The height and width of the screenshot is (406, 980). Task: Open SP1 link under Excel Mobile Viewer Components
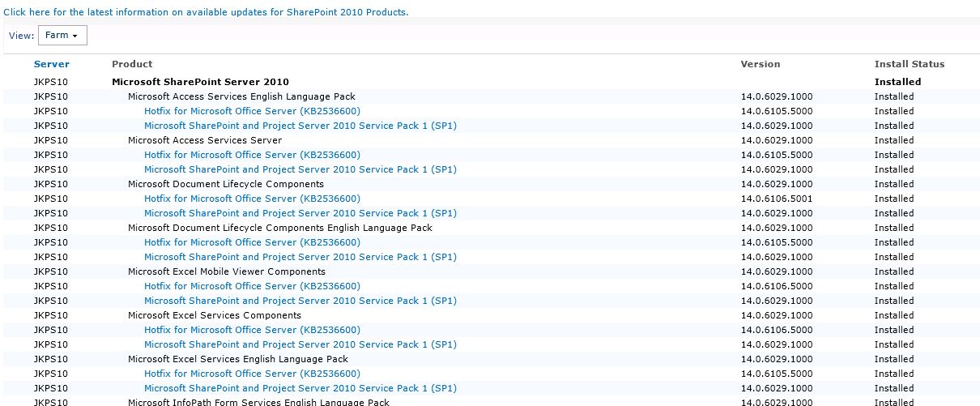(300, 301)
